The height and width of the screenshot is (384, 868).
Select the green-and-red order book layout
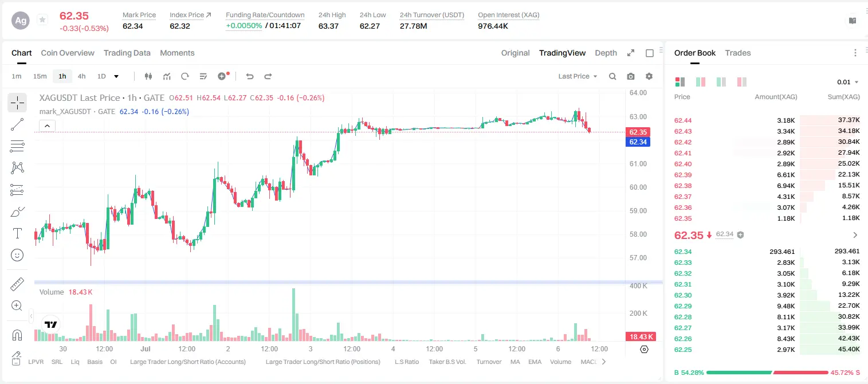point(700,82)
